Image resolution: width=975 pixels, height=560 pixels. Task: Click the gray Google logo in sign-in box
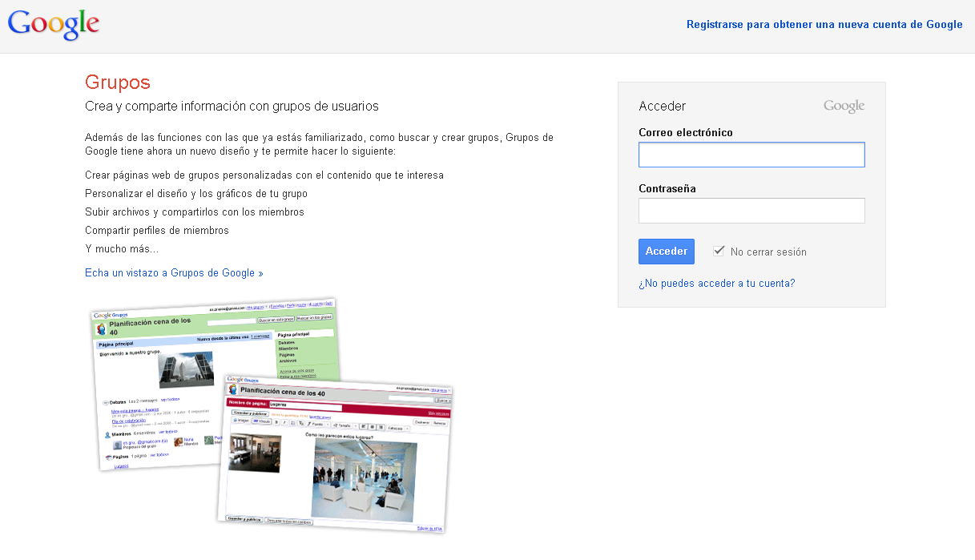click(x=844, y=107)
